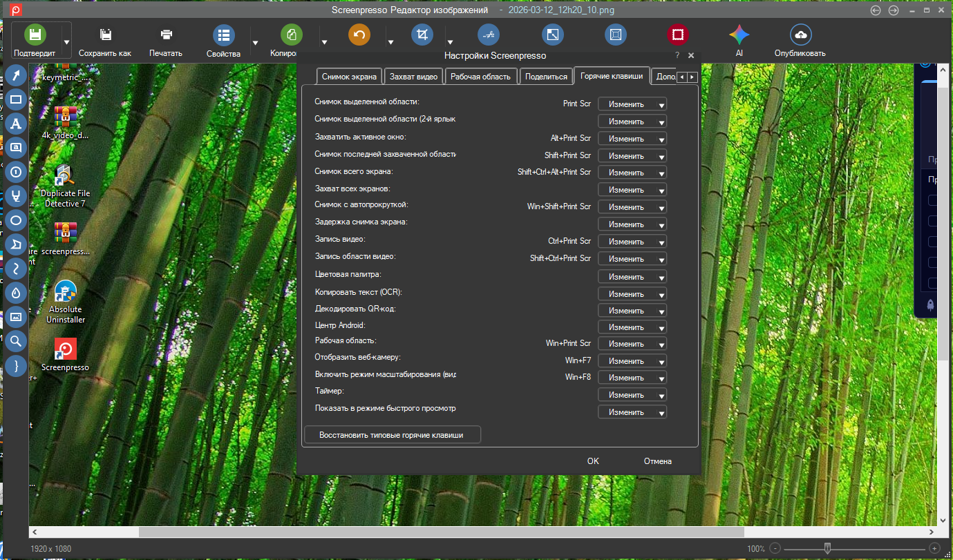Screen dimensions: 953x560
Task: Open Изменить for Снимок с автопрокруткой
Action: tap(632, 207)
